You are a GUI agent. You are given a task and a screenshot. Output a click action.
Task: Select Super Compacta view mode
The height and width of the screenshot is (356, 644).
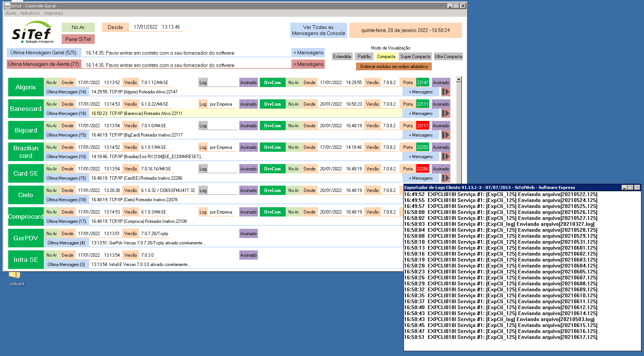click(x=415, y=57)
